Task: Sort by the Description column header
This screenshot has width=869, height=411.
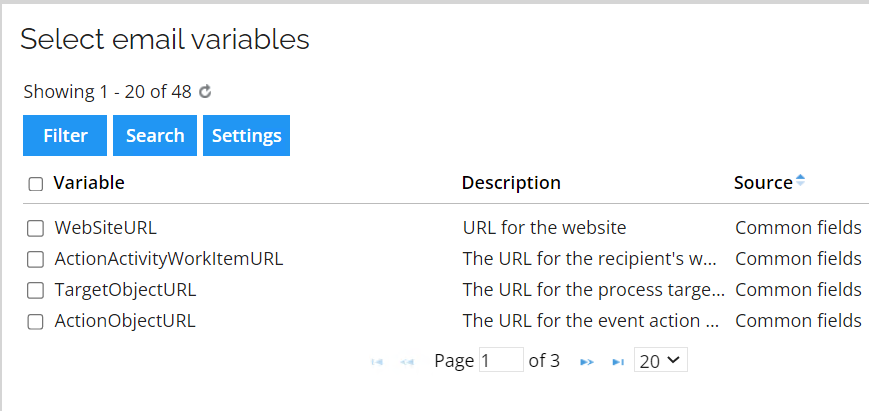Action: (x=511, y=183)
